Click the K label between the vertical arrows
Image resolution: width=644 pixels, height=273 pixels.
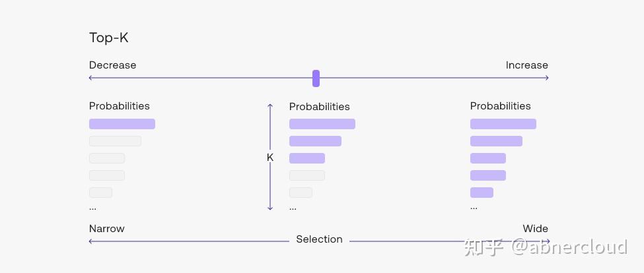pyautogui.click(x=270, y=158)
